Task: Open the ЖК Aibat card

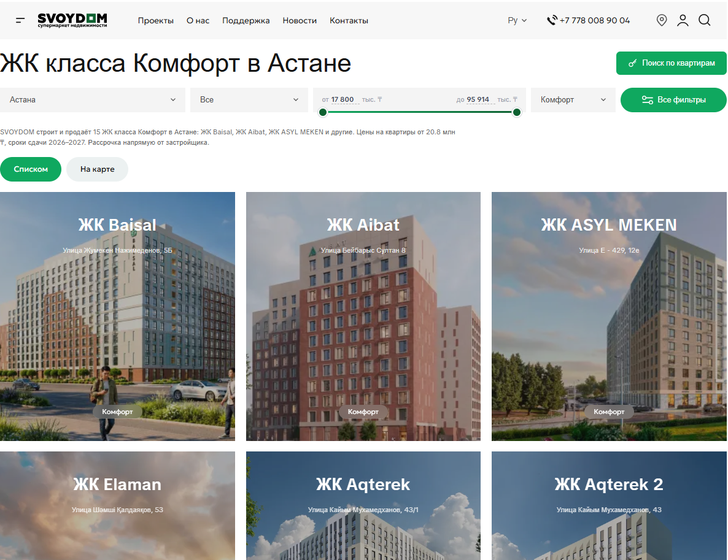Action: tap(363, 316)
